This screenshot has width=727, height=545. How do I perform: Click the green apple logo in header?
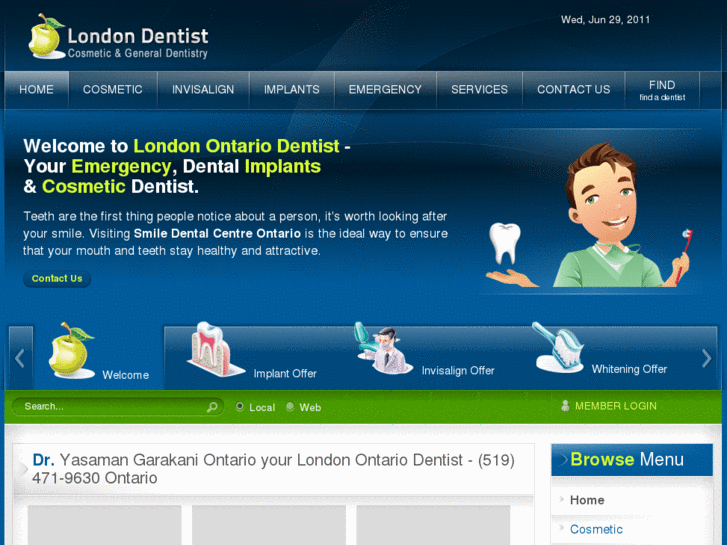[46, 36]
